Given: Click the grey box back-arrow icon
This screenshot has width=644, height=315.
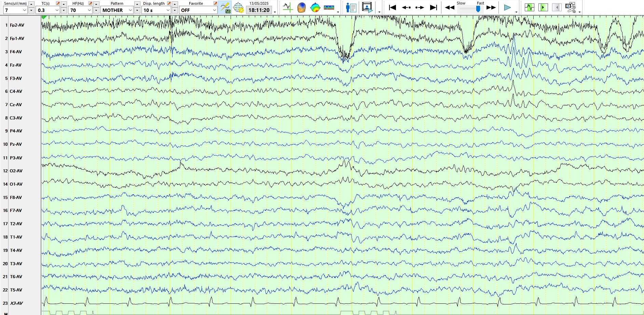Looking at the screenshot, I should [557, 7].
